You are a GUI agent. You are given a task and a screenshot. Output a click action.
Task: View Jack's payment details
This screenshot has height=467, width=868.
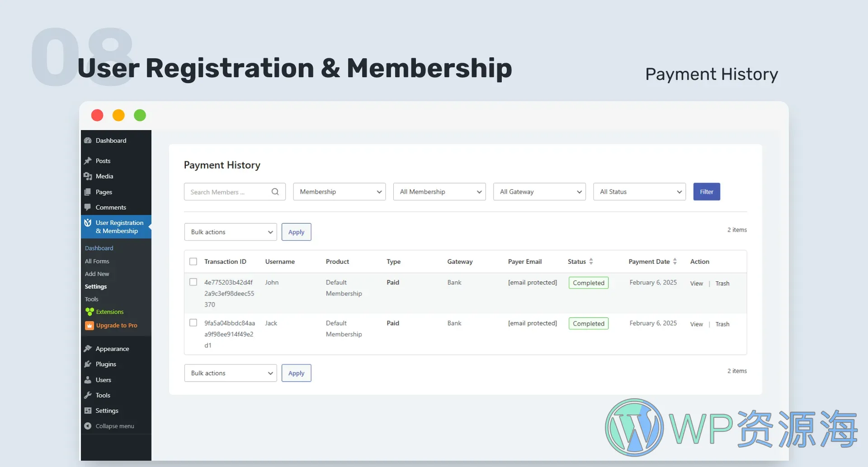(697, 324)
